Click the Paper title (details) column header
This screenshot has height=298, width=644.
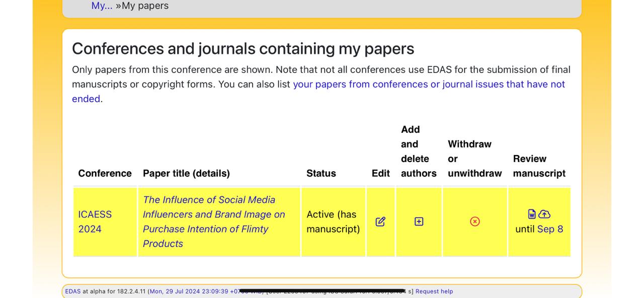186,173
